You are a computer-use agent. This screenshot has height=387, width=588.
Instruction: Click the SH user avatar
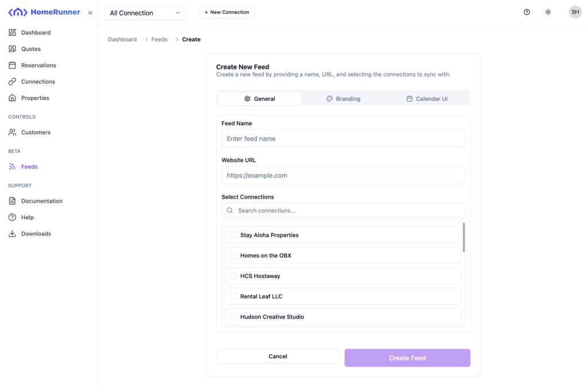[x=575, y=12]
